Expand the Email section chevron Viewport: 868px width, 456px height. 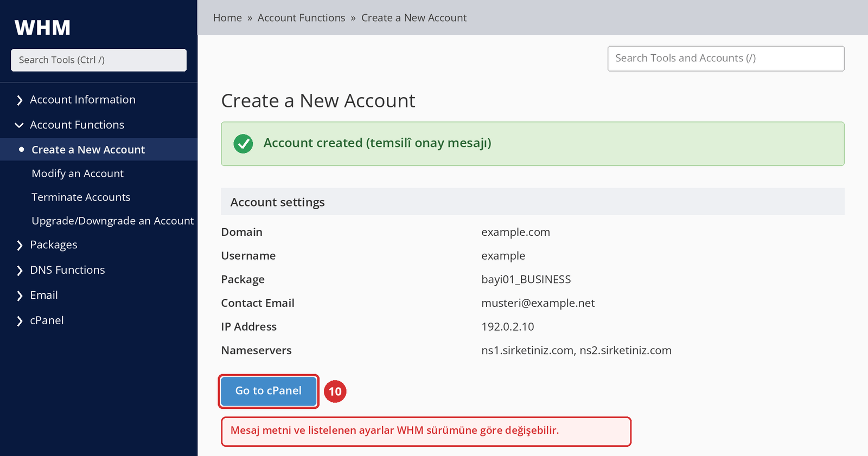pyautogui.click(x=20, y=296)
